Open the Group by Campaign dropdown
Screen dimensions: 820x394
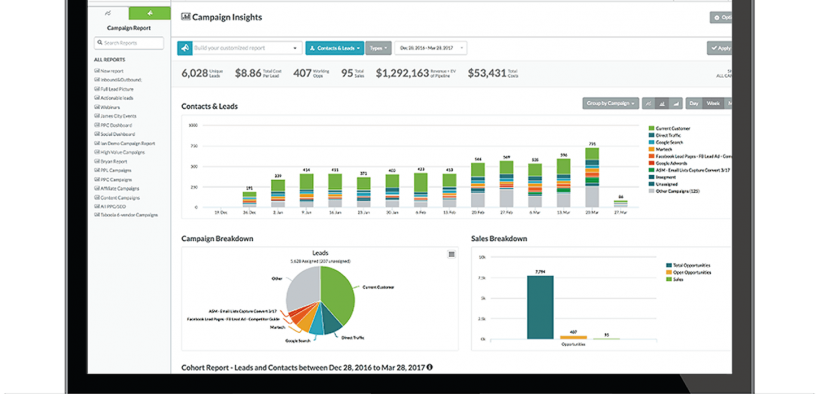[x=611, y=104]
